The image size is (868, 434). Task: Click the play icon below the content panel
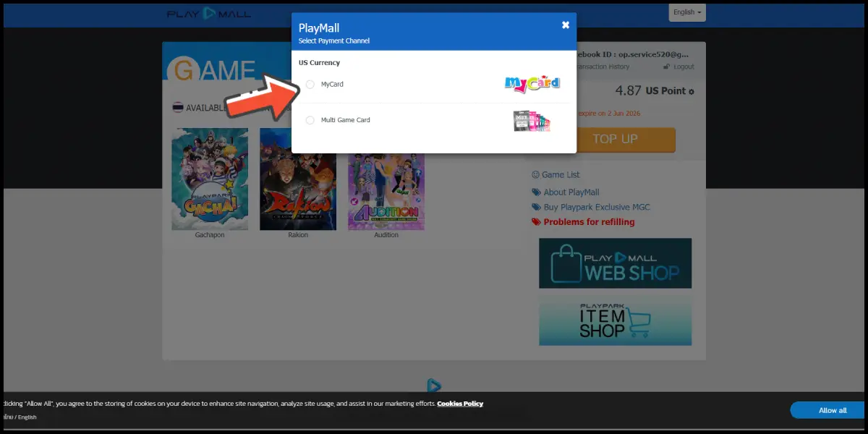434,386
